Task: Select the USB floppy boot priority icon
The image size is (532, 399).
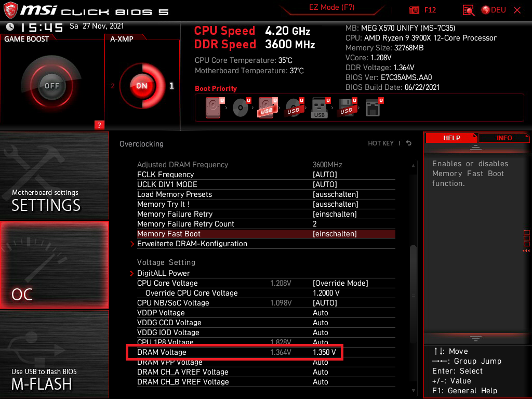Action: (x=347, y=108)
